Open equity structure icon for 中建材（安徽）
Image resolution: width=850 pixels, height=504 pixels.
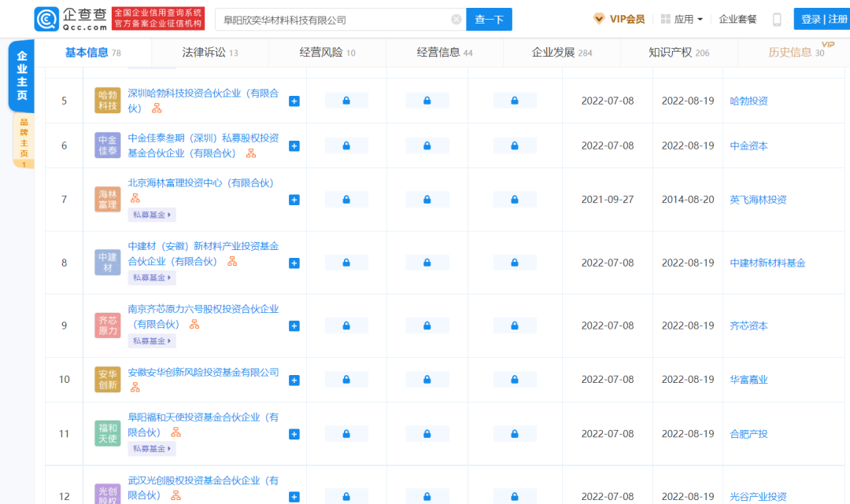(232, 262)
